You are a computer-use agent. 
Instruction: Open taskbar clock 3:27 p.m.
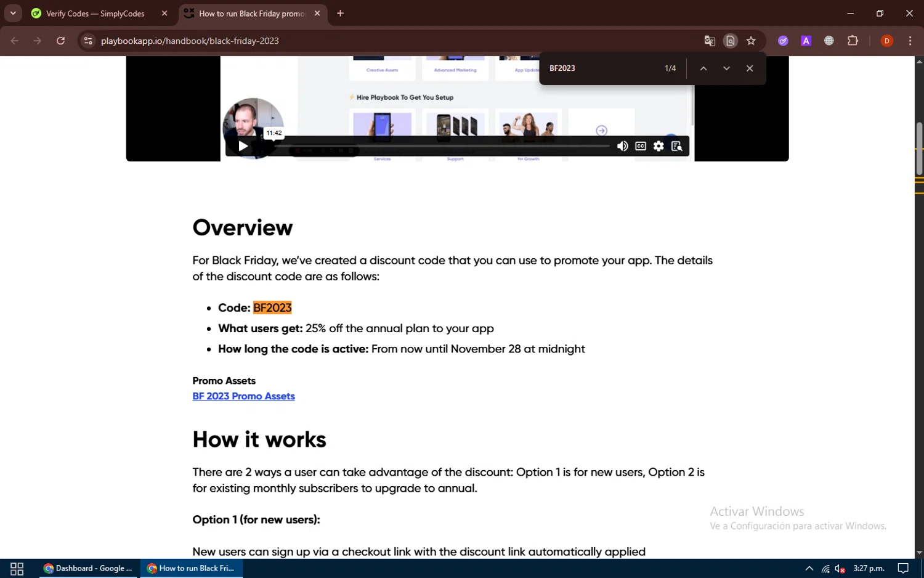(869, 569)
